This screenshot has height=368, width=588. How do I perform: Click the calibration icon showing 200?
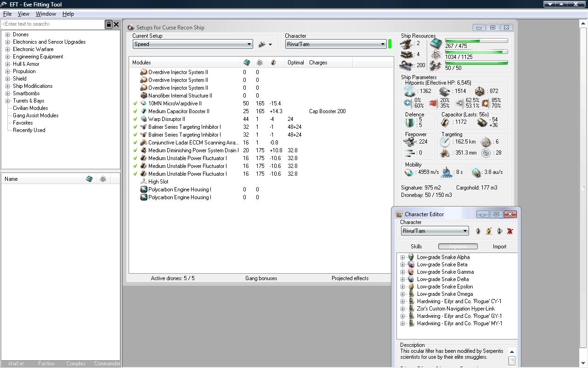407,65
